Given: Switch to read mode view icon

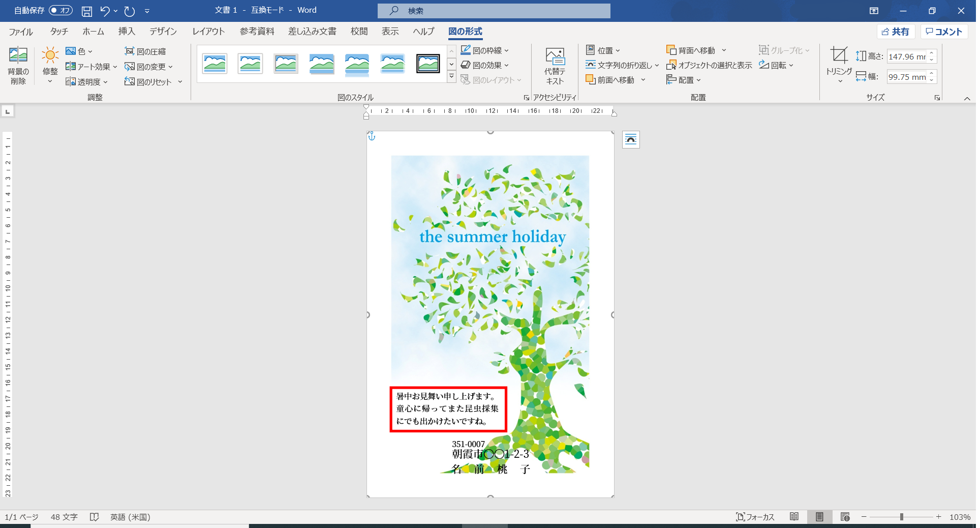Looking at the screenshot, I should click(x=794, y=517).
